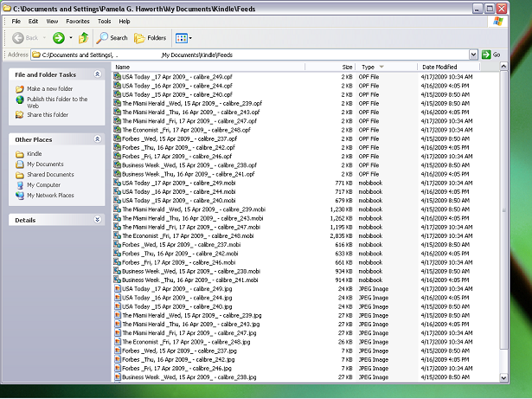Select file USA Today calibre_240.opf name
The height and width of the screenshot is (399, 532).
[x=177, y=94]
